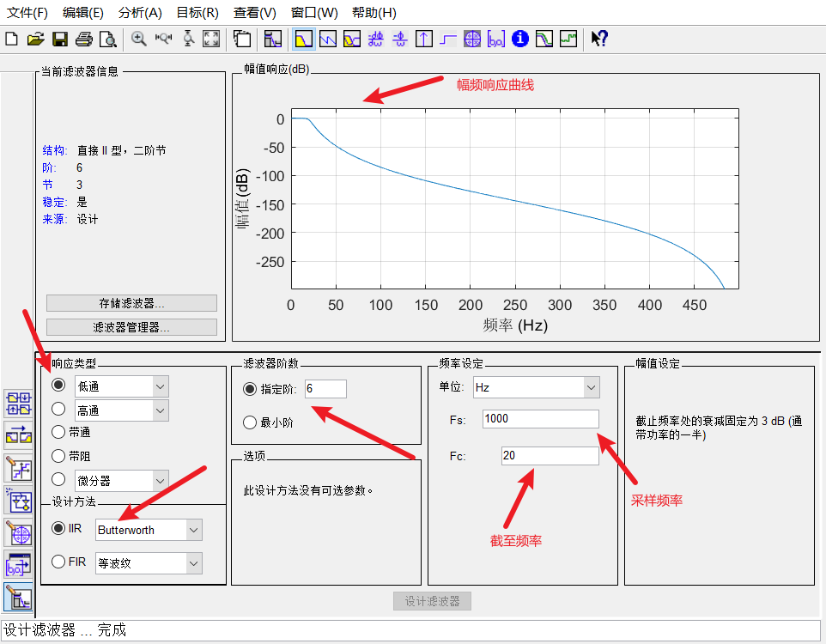Select 最小阶 minimum order option

click(x=250, y=422)
